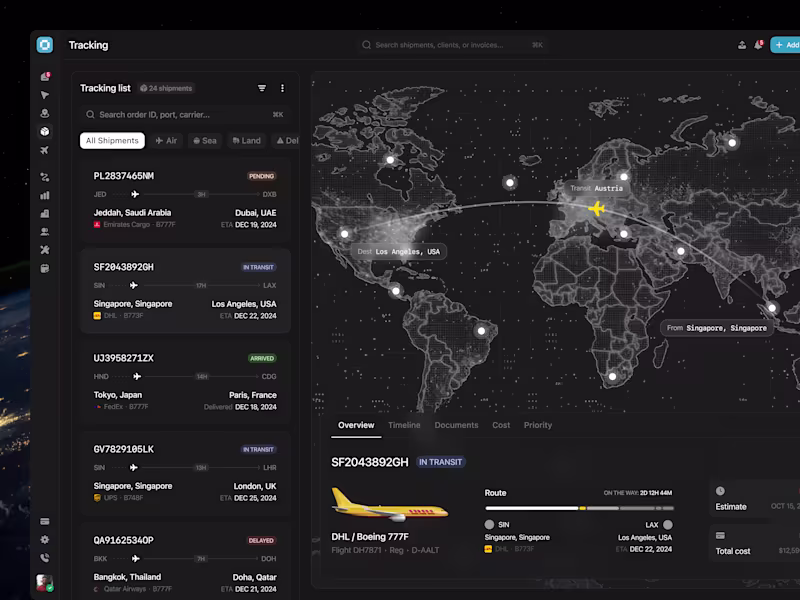800x600 pixels.
Task: Focus the search shipments, clients, invoices field
Action: 453,45
